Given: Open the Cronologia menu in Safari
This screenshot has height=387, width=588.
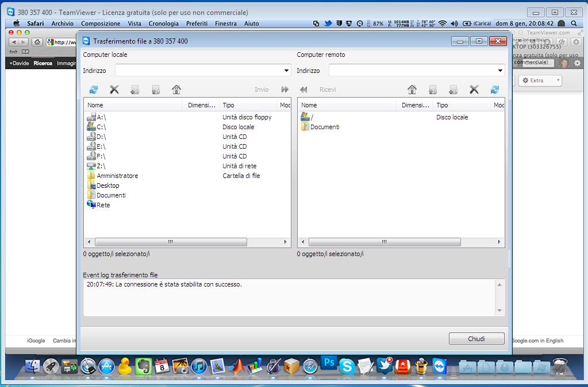Looking at the screenshot, I should coord(163,24).
